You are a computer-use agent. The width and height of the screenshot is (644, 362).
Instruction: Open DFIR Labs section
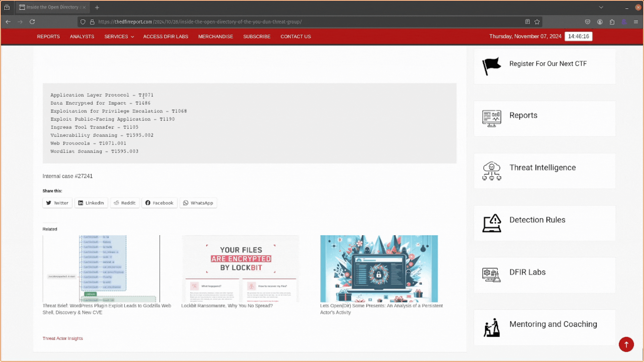528,272
